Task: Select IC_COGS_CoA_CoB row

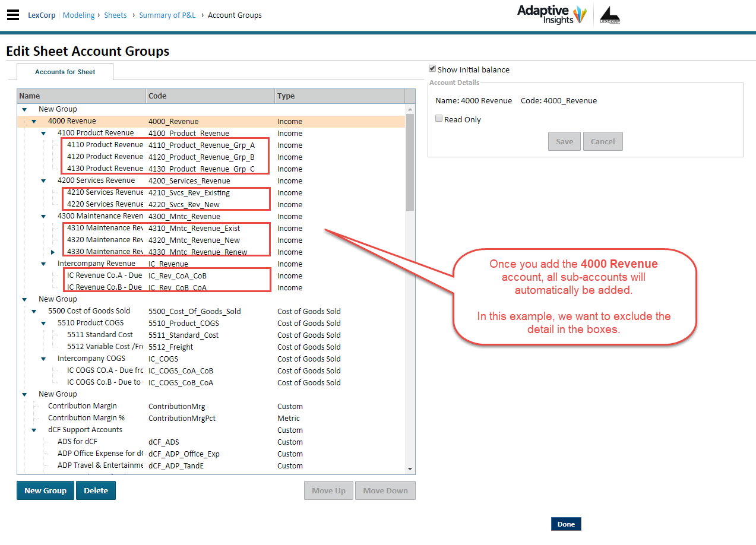Action: [211, 370]
